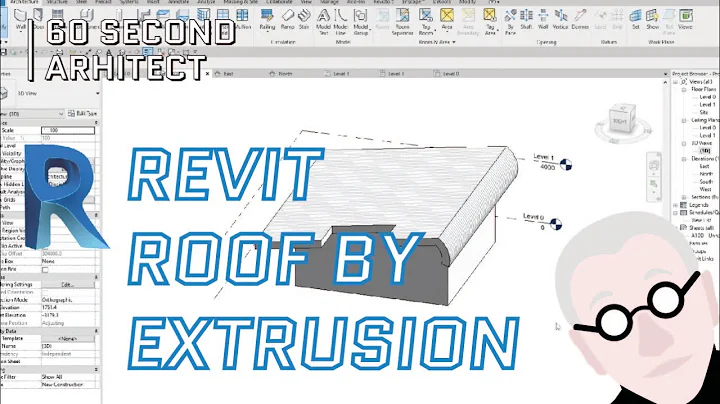Click the Level 0 elevation marker symbol

tap(556, 224)
